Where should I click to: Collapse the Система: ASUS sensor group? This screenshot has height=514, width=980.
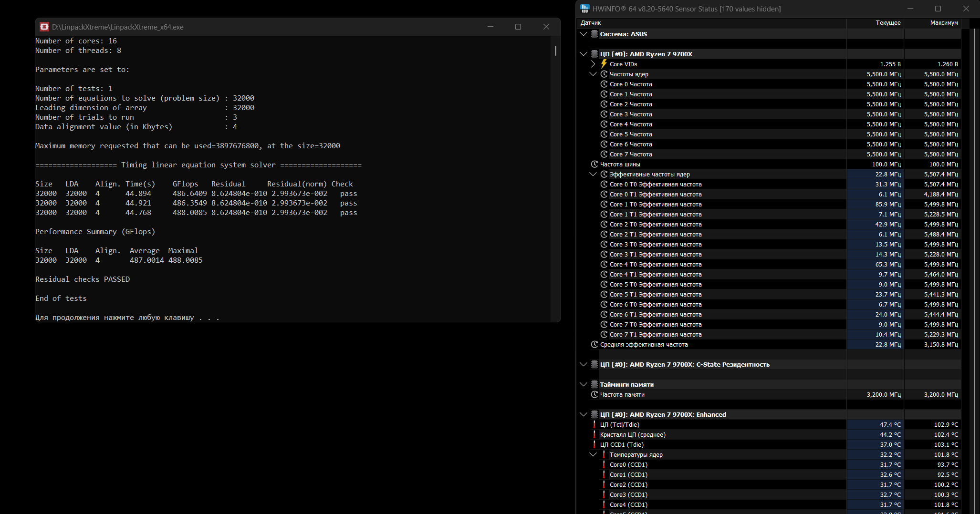(584, 34)
